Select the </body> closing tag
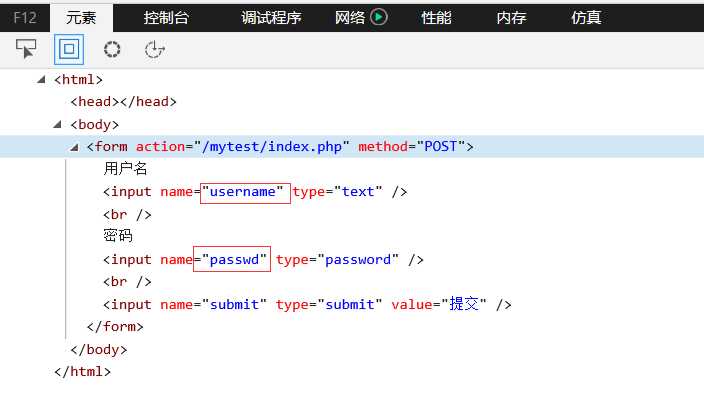This screenshot has height=415, width=704. click(99, 349)
